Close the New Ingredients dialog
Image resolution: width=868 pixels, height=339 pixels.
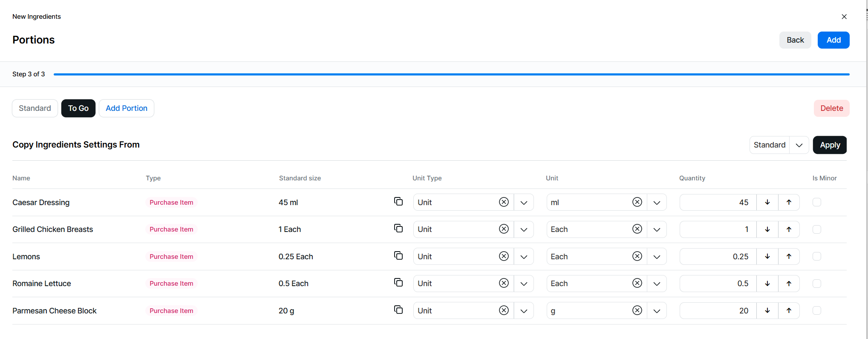844,17
